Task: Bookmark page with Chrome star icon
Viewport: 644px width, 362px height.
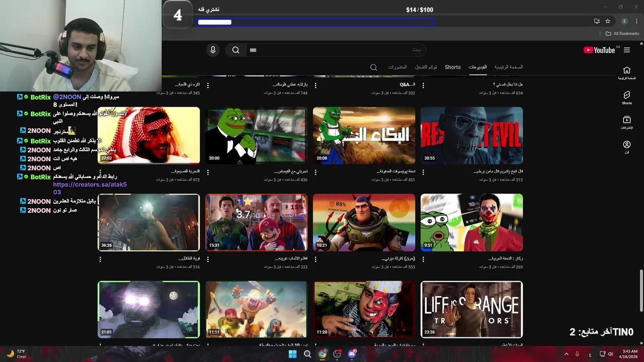Action: click(x=608, y=21)
